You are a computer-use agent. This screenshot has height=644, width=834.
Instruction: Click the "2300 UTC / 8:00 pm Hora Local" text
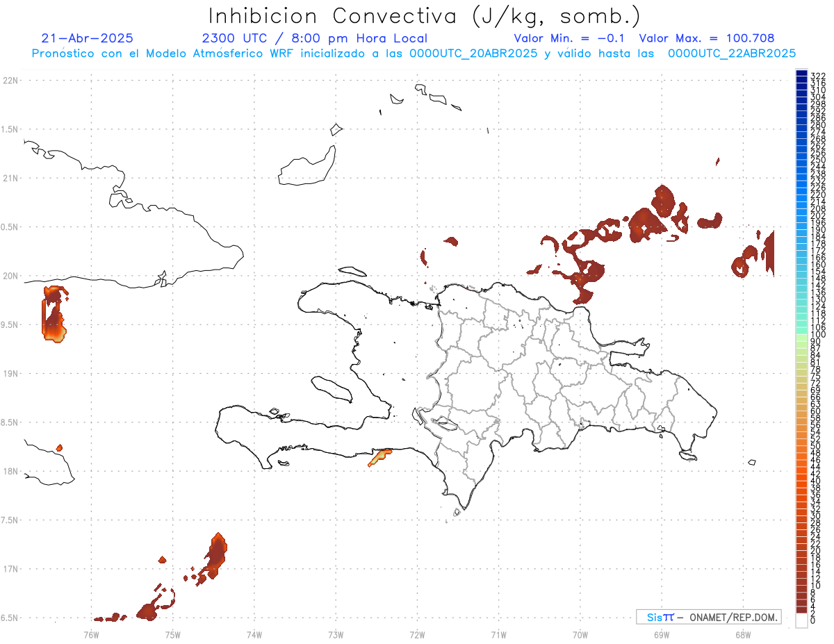(x=315, y=38)
